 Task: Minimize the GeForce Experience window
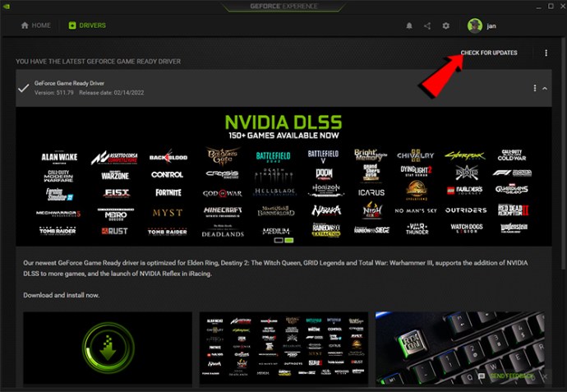click(539, 7)
